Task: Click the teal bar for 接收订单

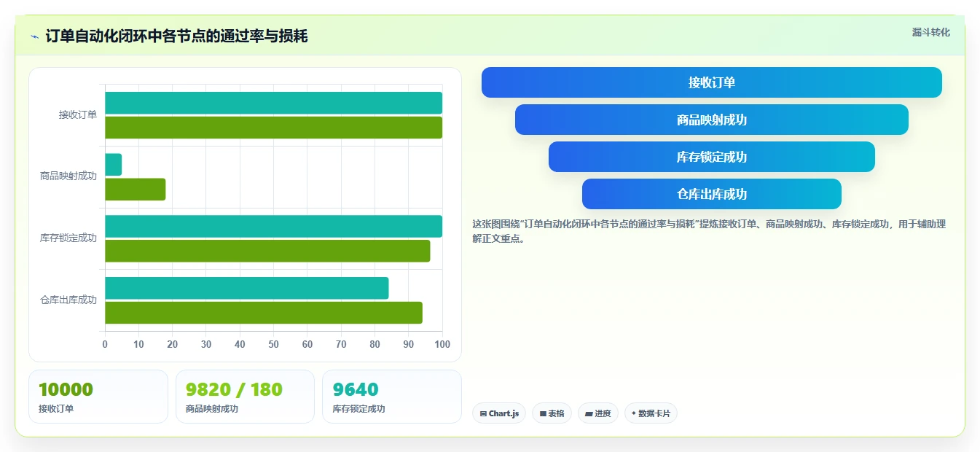Action: point(273,103)
